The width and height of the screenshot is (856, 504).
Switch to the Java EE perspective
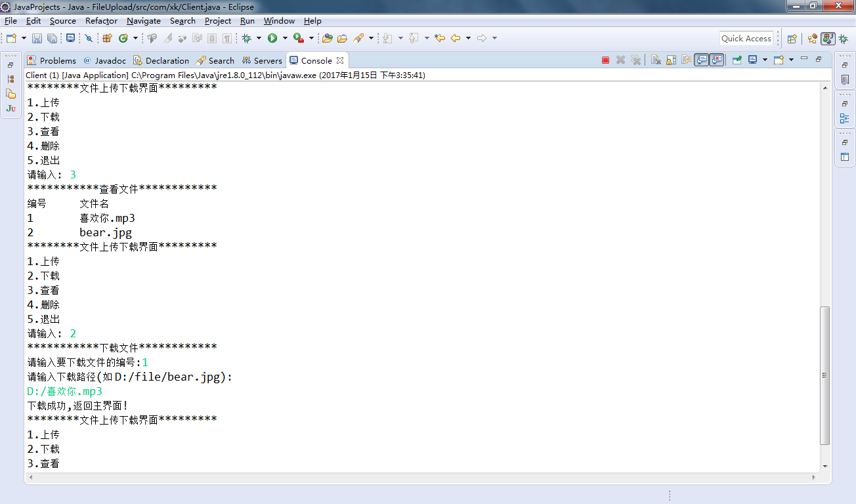tap(813, 39)
